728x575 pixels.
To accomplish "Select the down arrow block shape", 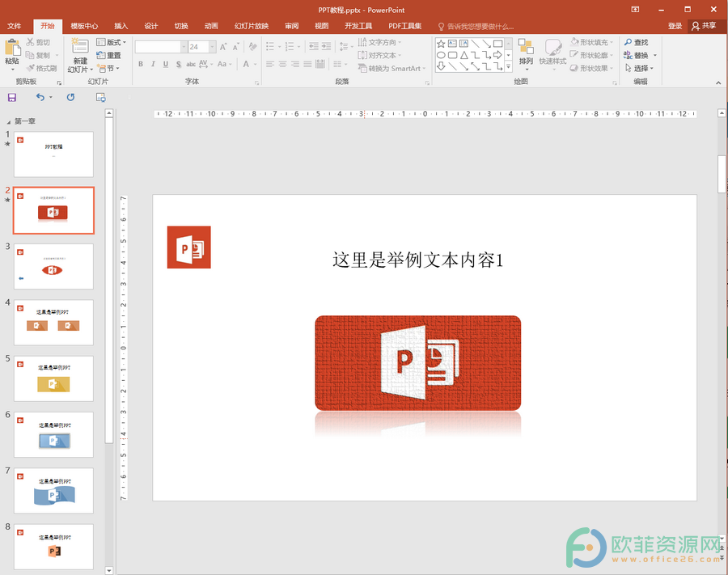I will [x=441, y=67].
